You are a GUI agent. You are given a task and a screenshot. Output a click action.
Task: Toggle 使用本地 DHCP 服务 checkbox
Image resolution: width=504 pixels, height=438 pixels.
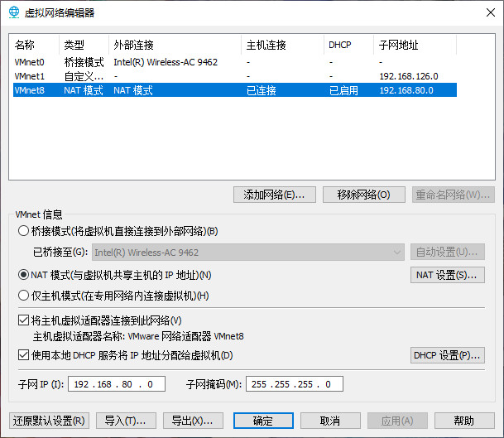(x=23, y=355)
